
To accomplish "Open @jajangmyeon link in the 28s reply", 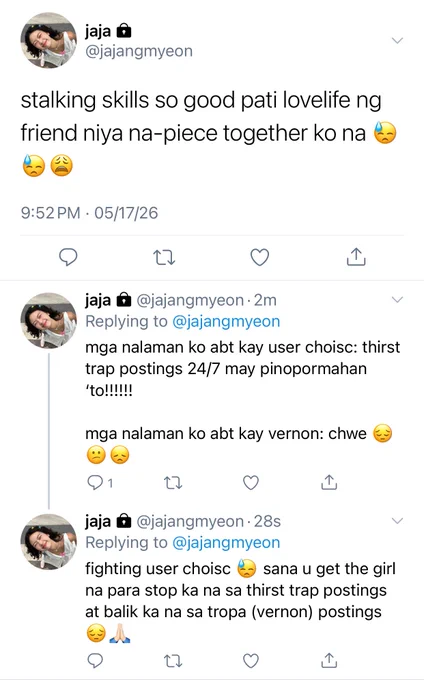I will point(226,543).
